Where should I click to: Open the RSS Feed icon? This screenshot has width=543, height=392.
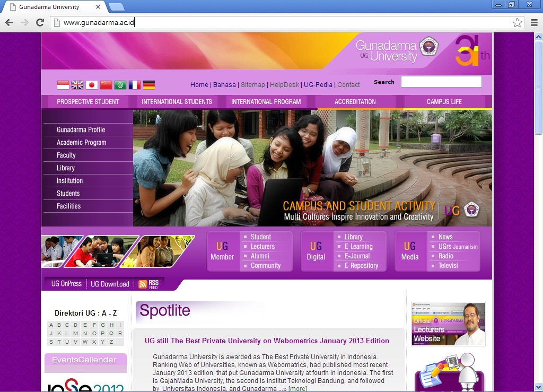point(148,284)
